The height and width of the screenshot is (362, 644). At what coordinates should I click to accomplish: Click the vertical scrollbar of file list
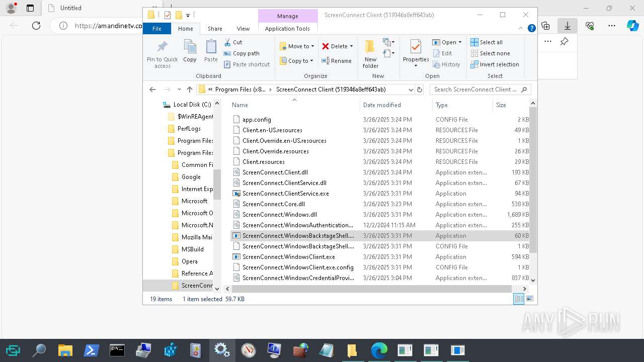[533, 179]
